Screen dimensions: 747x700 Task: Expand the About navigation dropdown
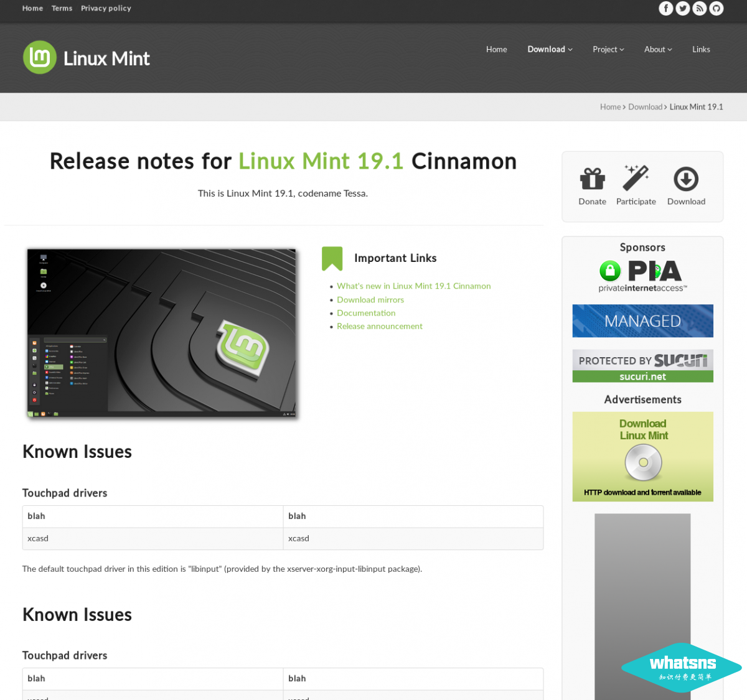(658, 49)
